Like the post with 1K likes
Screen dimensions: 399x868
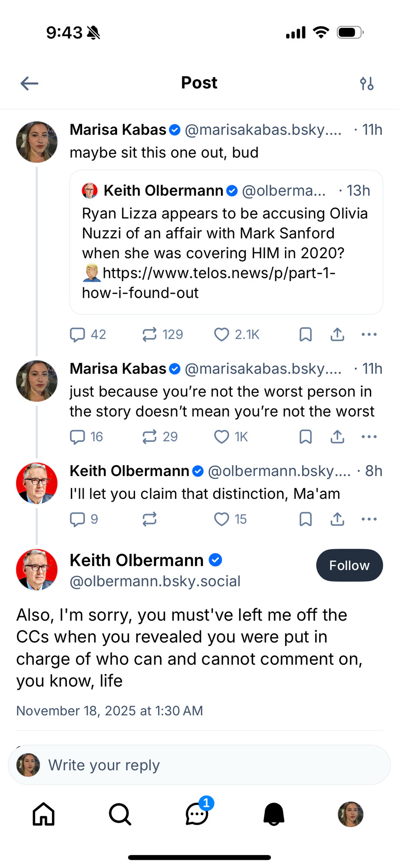pyautogui.click(x=221, y=437)
